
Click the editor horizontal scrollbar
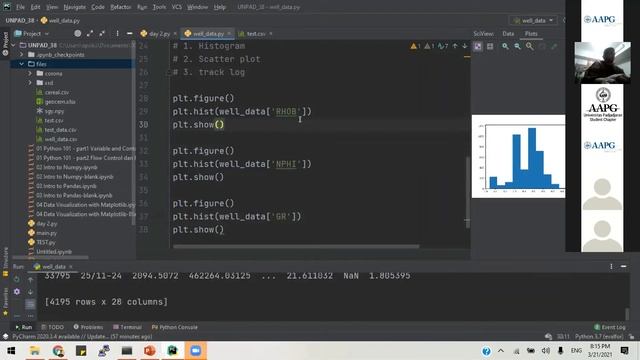tap(296, 246)
